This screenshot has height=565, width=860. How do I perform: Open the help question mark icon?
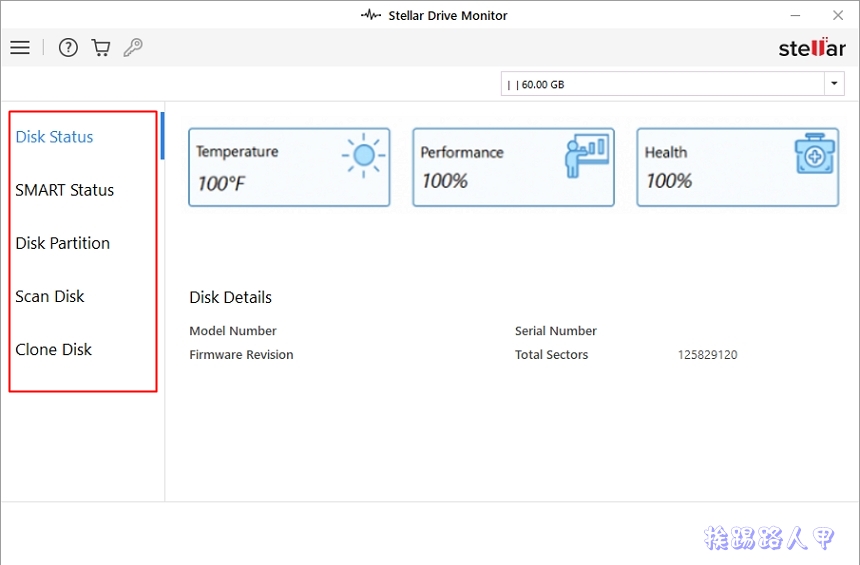(x=68, y=48)
